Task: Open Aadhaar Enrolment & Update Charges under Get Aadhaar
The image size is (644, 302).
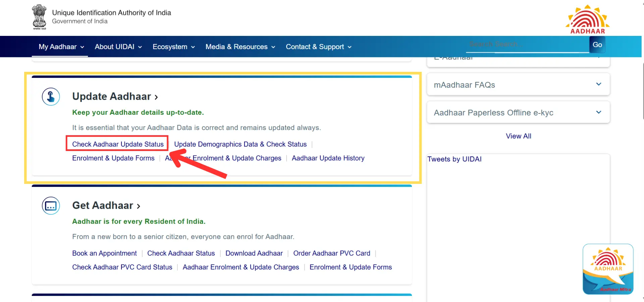Action: (x=241, y=267)
